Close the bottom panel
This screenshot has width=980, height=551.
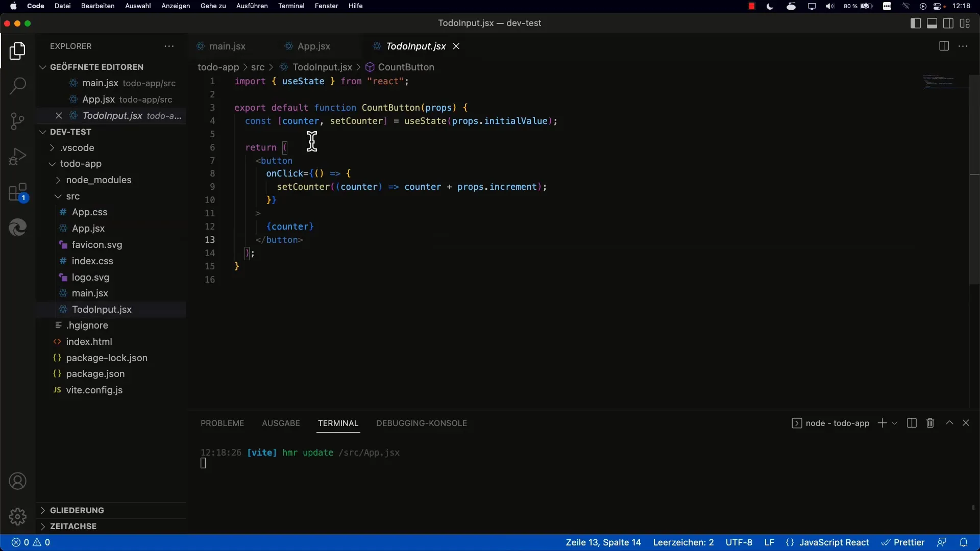[966, 423]
